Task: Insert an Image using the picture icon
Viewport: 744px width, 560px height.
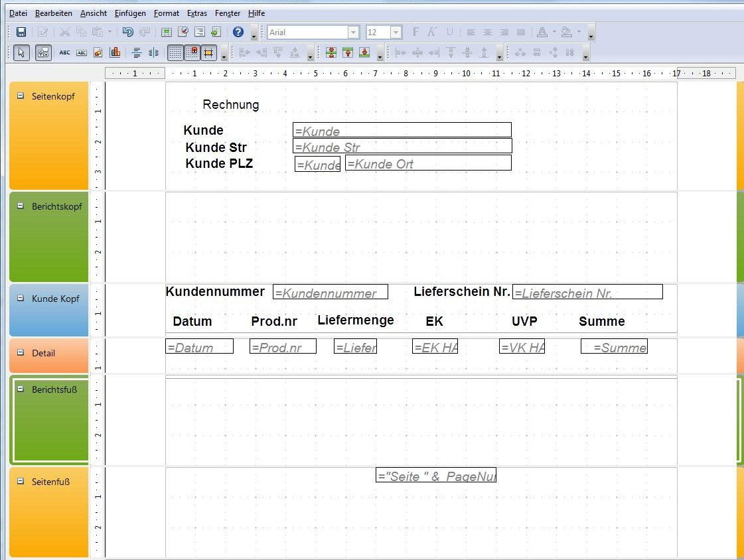Action: (x=98, y=52)
